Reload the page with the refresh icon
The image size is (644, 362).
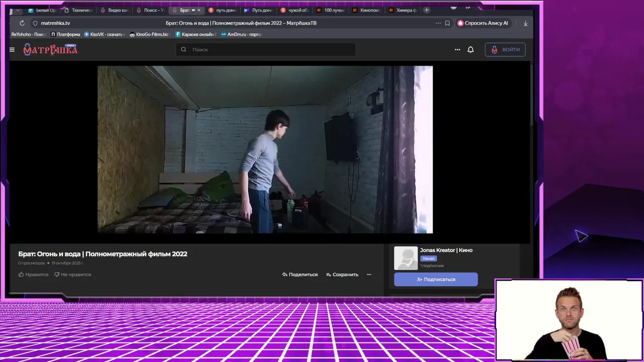[22, 23]
